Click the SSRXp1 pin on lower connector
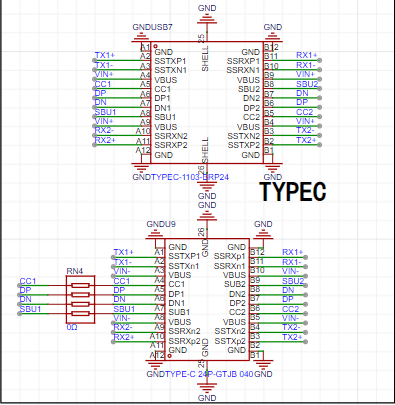Image resolution: width=395 pixels, height=405 pixels. click(x=229, y=256)
